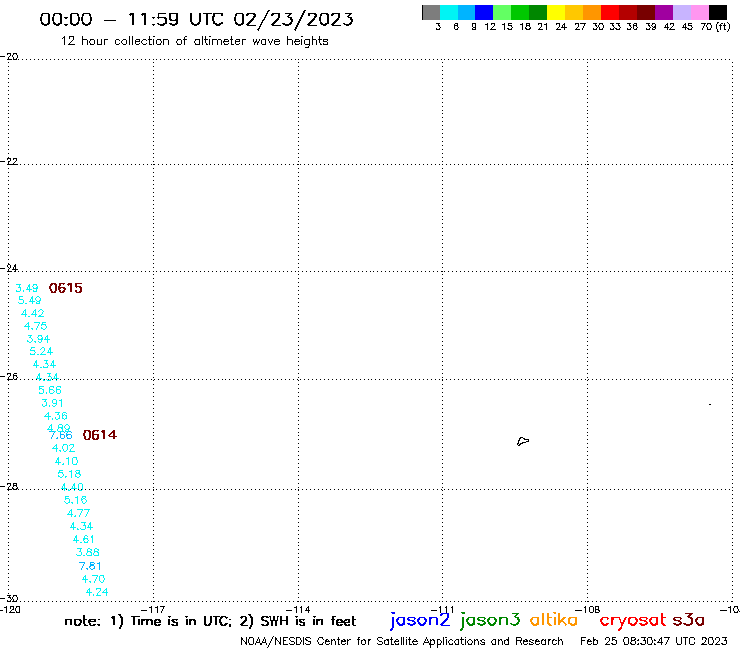The image size is (740, 650).
Task: Select the '12 hour collection of altimeter wave heights' subtitle
Action: 194,41
